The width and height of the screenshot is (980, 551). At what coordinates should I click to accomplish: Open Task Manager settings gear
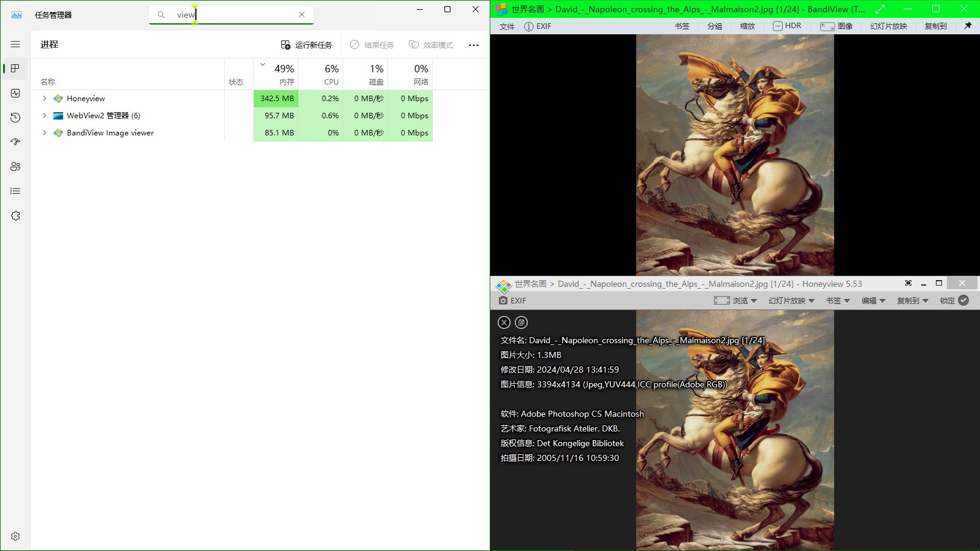(15, 536)
